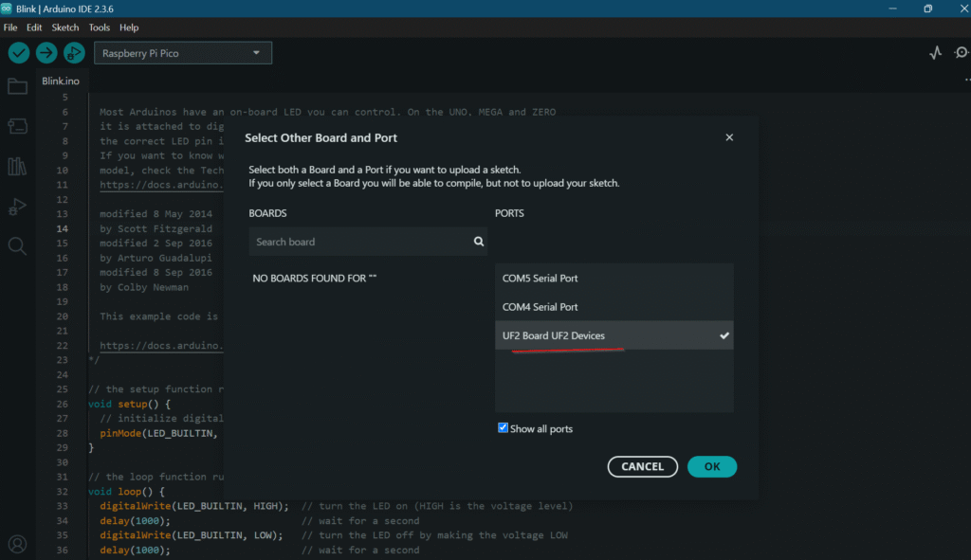Open the docs.arduino link on line 11
The height and width of the screenshot is (560, 971).
tap(161, 185)
